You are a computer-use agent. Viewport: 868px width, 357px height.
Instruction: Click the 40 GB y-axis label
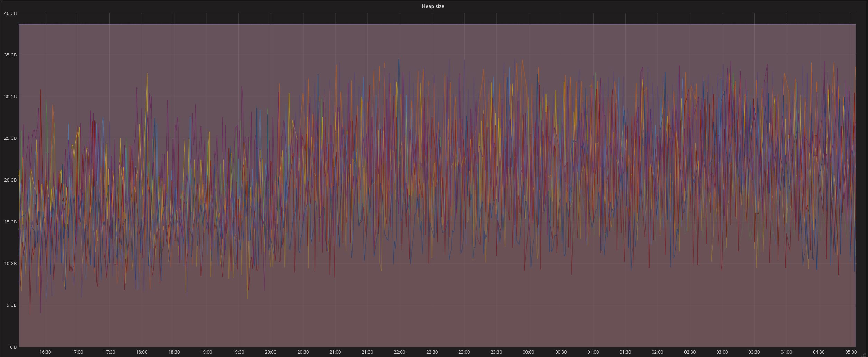click(10, 13)
